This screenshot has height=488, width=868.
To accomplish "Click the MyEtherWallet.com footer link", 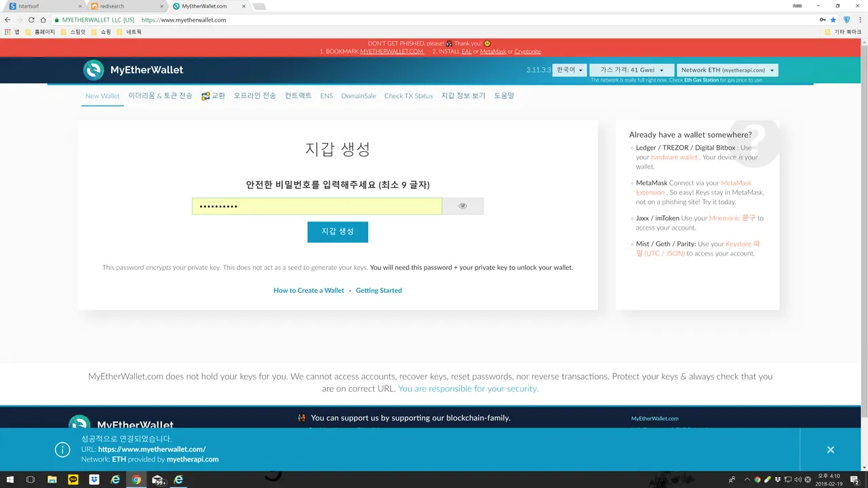I will click(x=654, y=418).
